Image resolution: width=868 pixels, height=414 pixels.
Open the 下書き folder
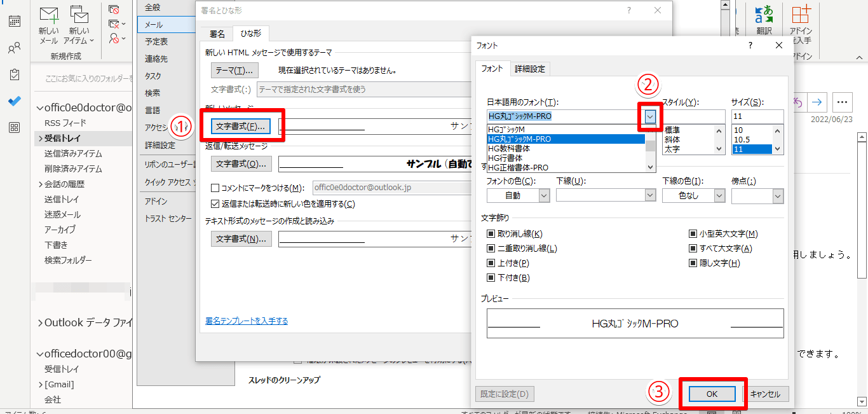(x=56, y=245)
